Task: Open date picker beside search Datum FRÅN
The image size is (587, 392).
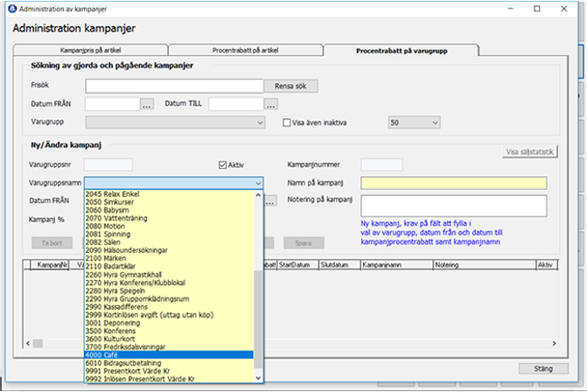Action: click(147, 104)
